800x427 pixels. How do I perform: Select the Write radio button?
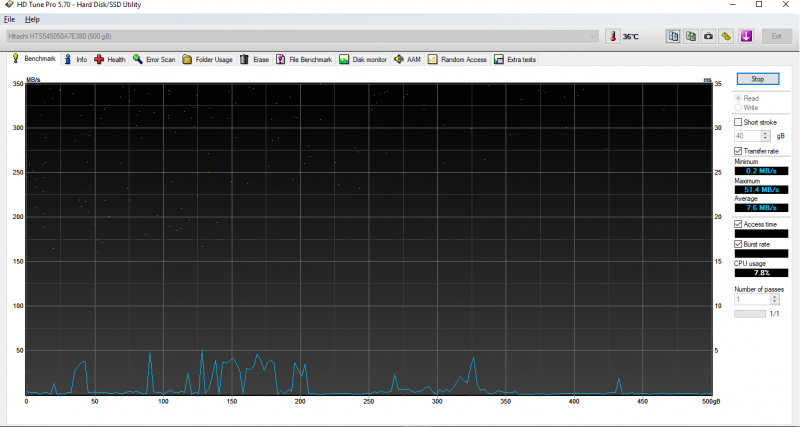739,107
